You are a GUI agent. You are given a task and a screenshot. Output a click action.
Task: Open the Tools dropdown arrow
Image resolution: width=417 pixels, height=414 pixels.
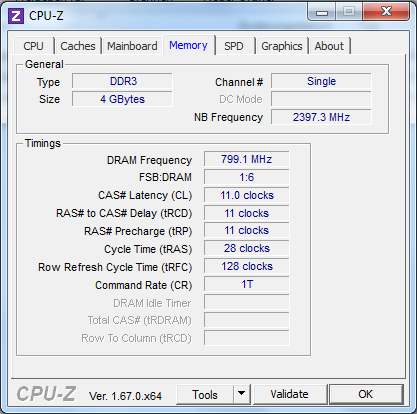pyautogui.click(x=242, y=394)
